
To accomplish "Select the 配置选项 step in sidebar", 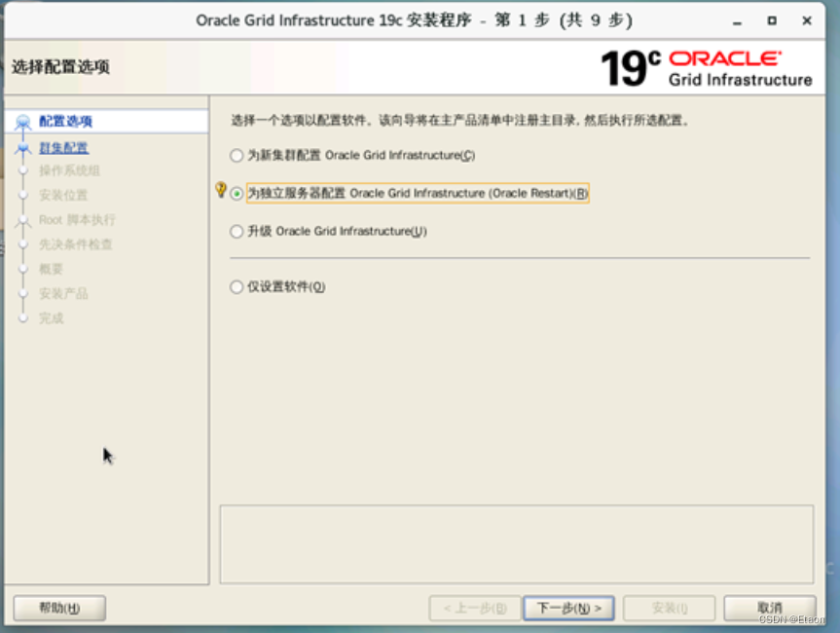I will tap(65, 121).
